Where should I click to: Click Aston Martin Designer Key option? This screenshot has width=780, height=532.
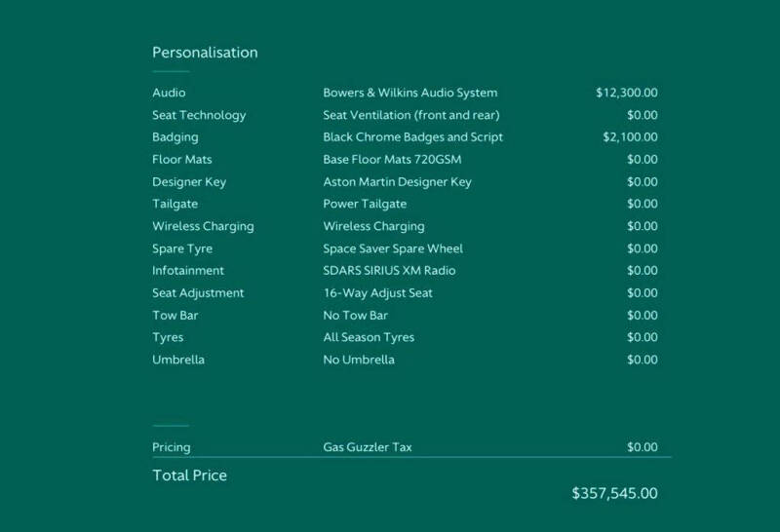click(397, 182)
